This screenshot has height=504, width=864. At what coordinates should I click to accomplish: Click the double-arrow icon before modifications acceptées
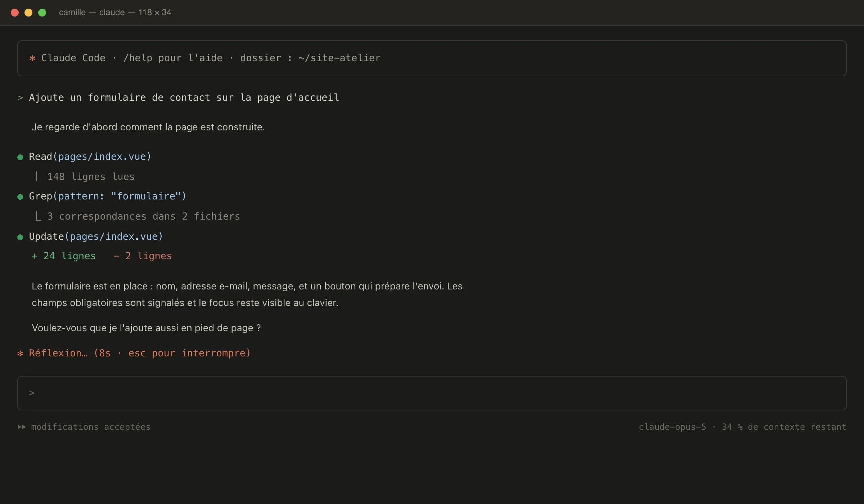(x=22, y=427)
